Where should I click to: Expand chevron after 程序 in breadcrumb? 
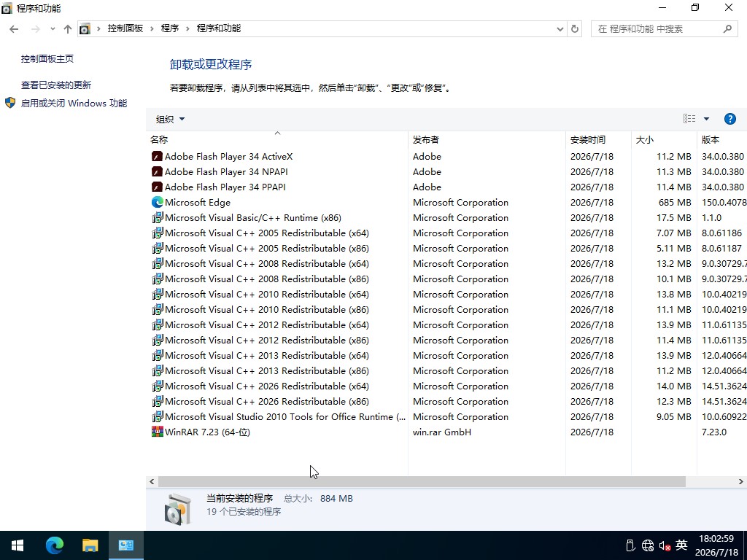click(x=187, y=28)
